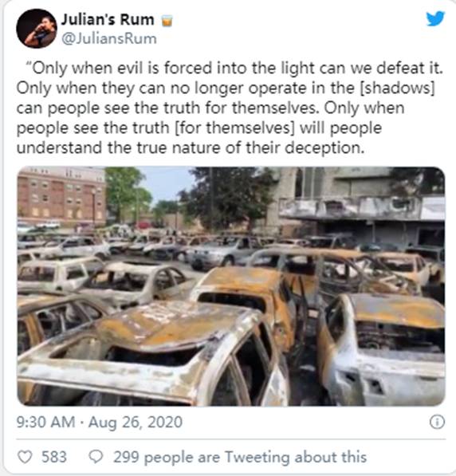The image size is (456, 476).
Task: Click the reply speech bubble icon
Action: [x=96, y=457]
